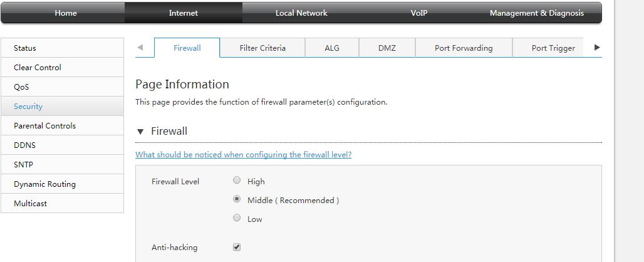Select the Middle (Recommended) firewall level

pyautogui.click(x=237, y=199)
